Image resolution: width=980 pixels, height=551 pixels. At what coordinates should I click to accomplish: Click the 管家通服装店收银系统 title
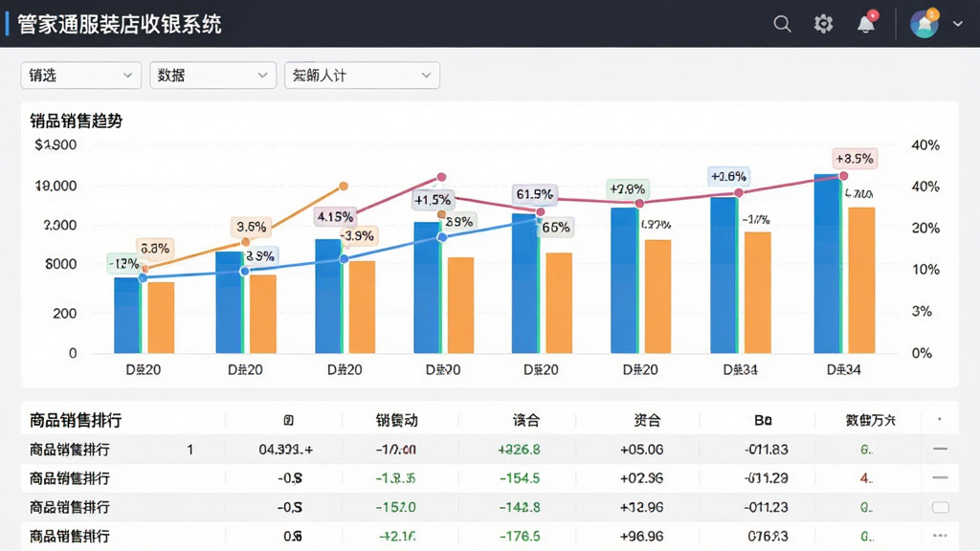point(120,24)
